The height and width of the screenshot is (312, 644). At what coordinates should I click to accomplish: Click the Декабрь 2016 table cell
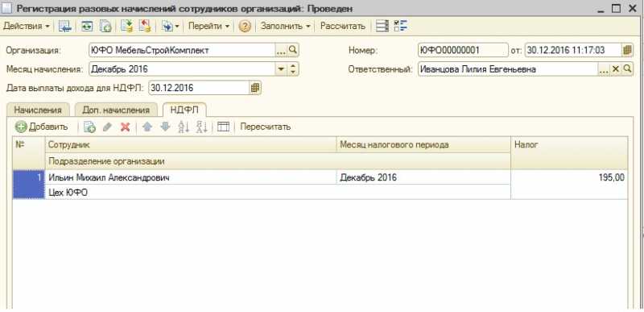423,177
